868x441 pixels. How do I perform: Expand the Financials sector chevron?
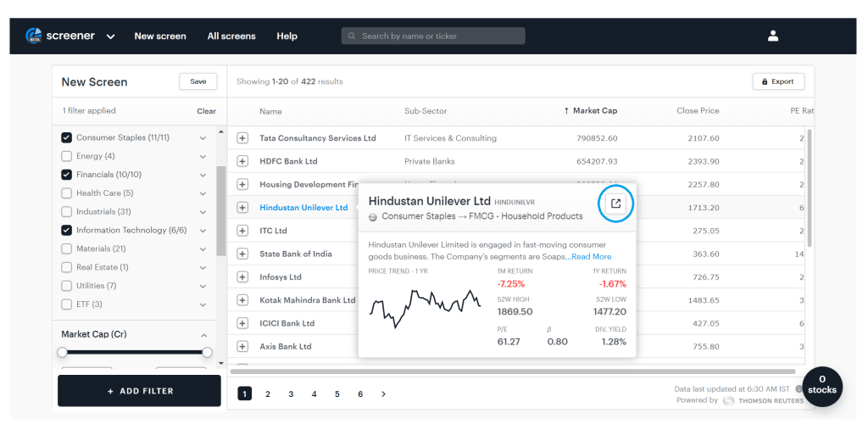pyautogui.click(x=203, y=176)
